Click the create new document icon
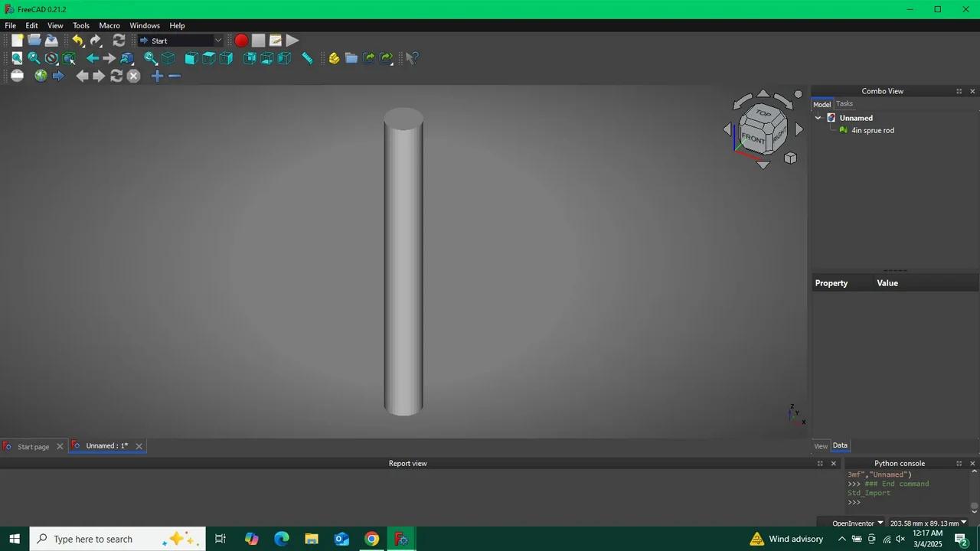The height and width of the screenshot is (551, 980). click(x=17, y=41)
